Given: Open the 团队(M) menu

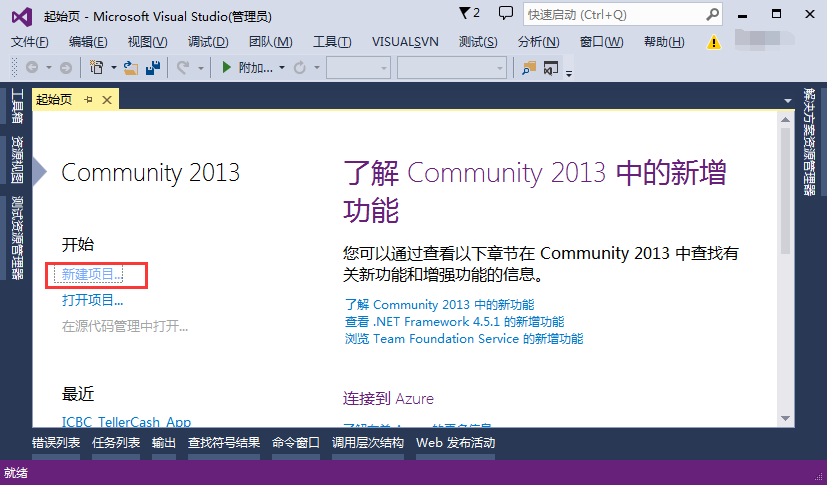Looking at the screenshot, I should point(271,42).
